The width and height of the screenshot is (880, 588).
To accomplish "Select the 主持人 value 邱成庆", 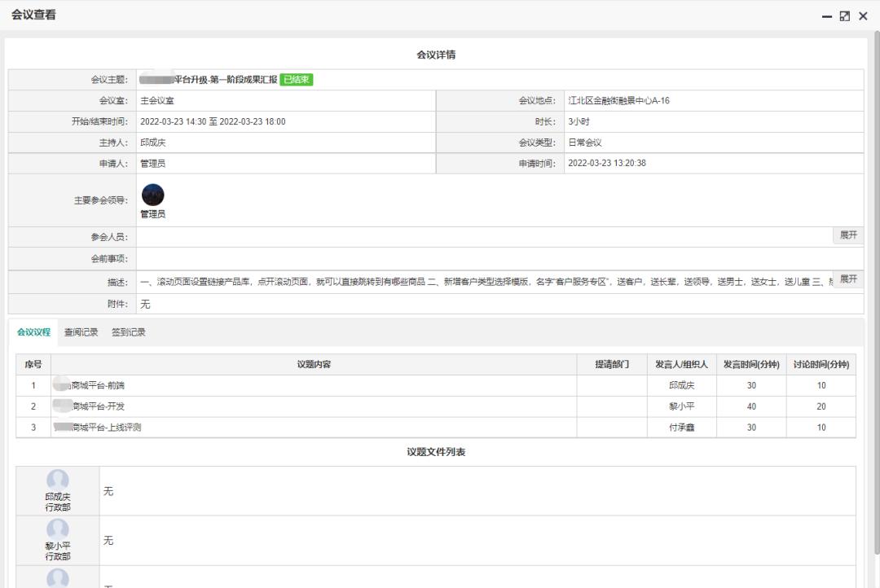I will pos(155,142).
